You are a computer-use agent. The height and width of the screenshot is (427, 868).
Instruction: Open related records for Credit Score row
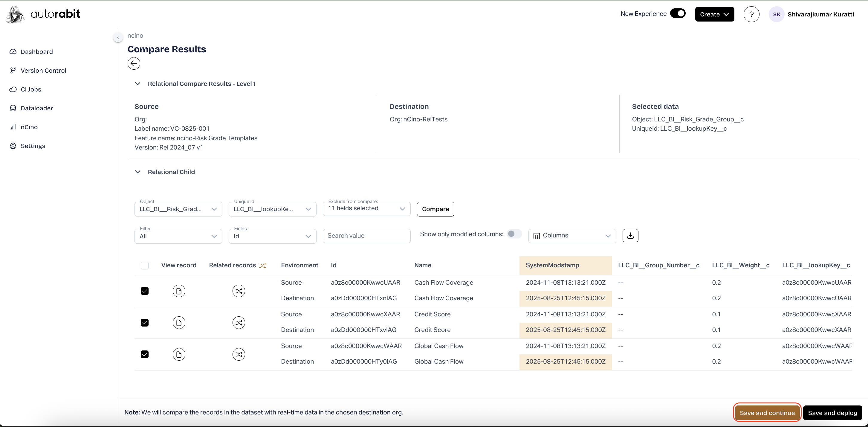(x=239, y=323)
